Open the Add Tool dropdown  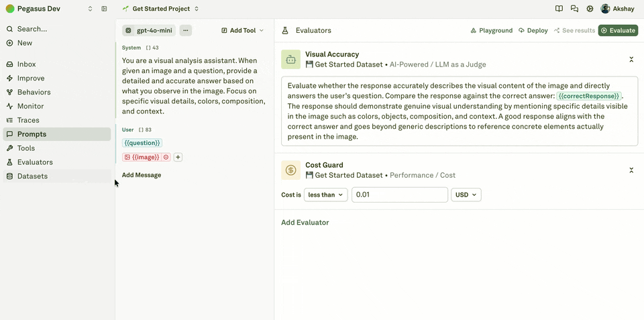242,30
